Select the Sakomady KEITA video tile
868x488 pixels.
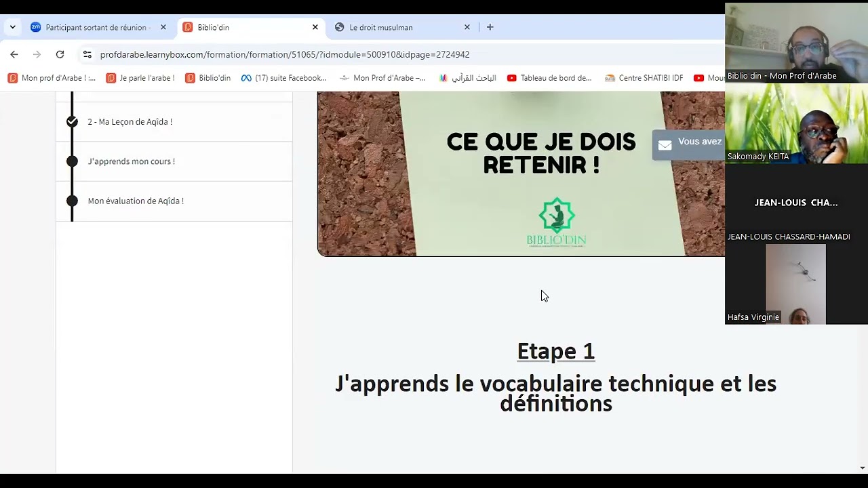[x=796, y=123]
